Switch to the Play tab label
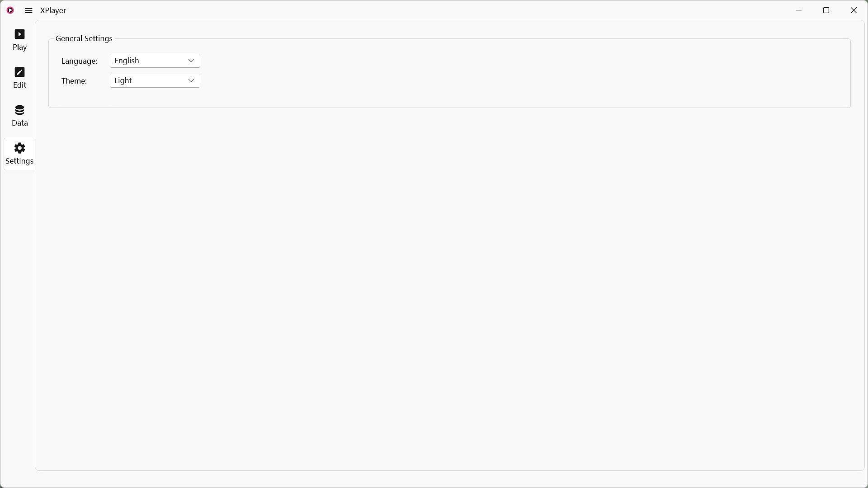Viewport: 868px width, 488px height. pos(19,47)
